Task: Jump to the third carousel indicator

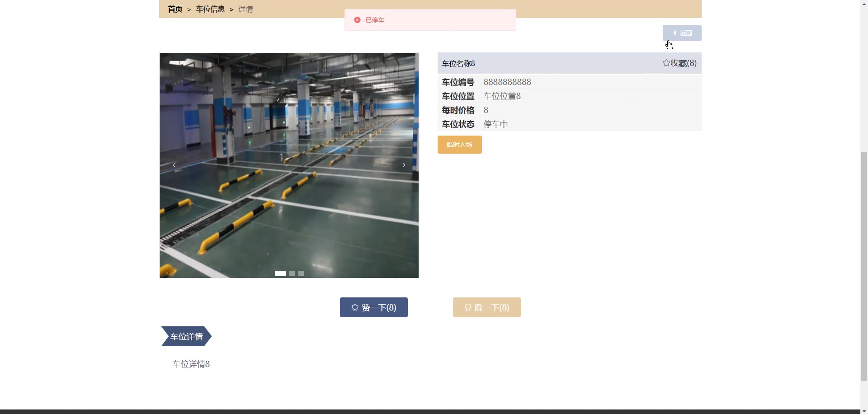Action: pyautogui.click(x=301, y=273)
